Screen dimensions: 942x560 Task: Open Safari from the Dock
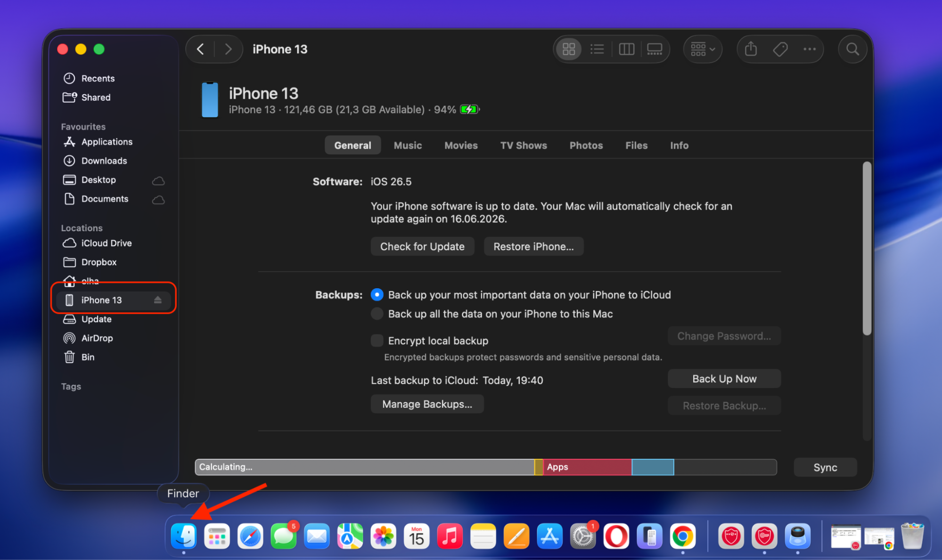coord(250,536)
